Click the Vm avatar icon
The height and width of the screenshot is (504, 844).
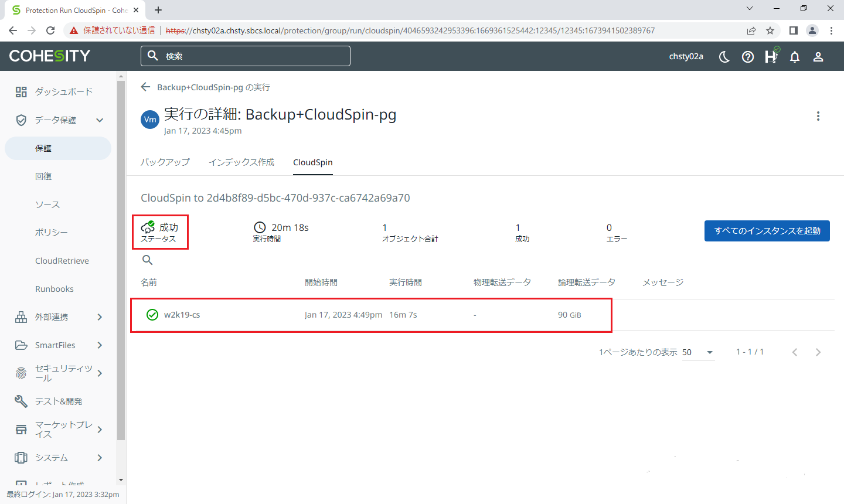150,120
